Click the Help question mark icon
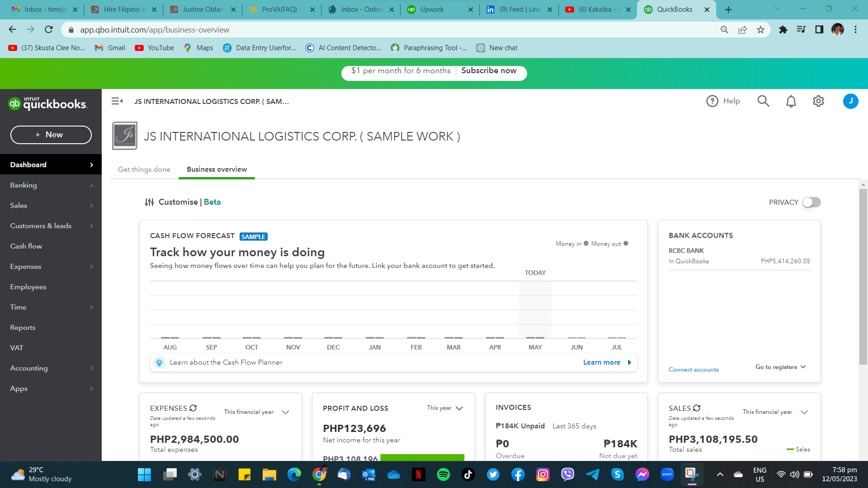 coord(712,101)
